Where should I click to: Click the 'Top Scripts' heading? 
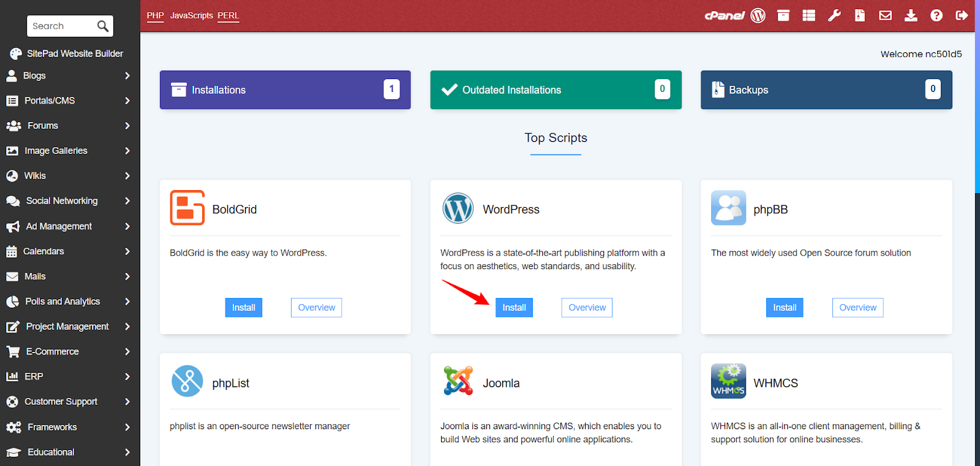(556, 138)
